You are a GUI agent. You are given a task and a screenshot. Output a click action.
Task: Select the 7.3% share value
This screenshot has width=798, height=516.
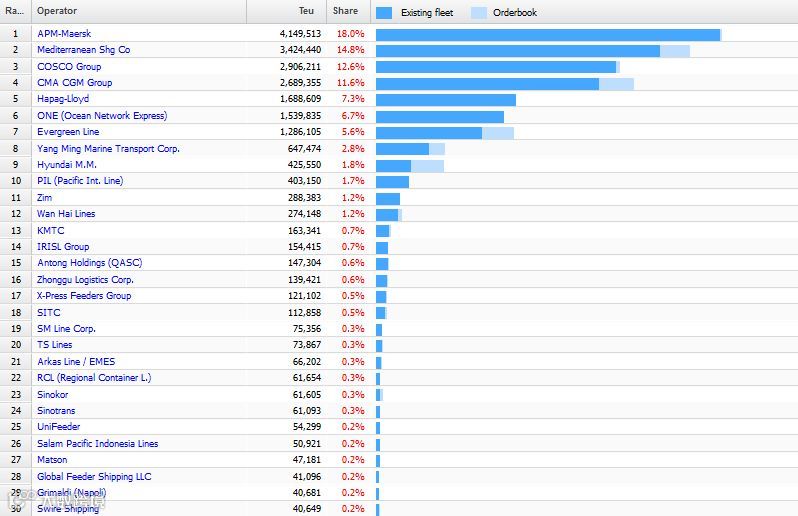click(x=353, y=99)
